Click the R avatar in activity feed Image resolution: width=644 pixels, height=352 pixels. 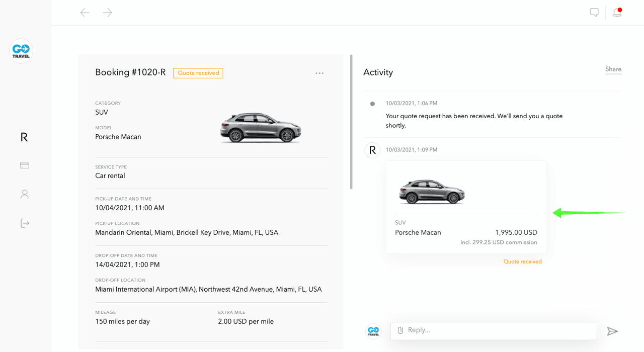coord(372,150)
